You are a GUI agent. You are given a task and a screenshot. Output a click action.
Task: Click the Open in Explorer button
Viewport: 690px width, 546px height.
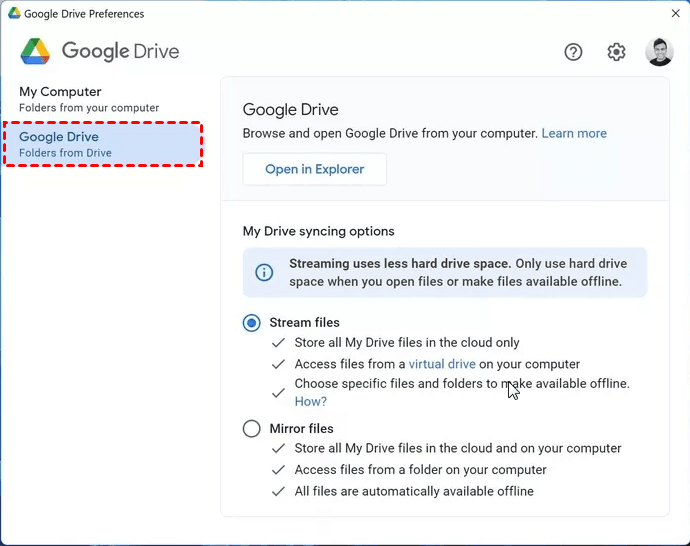coord(314,170)
